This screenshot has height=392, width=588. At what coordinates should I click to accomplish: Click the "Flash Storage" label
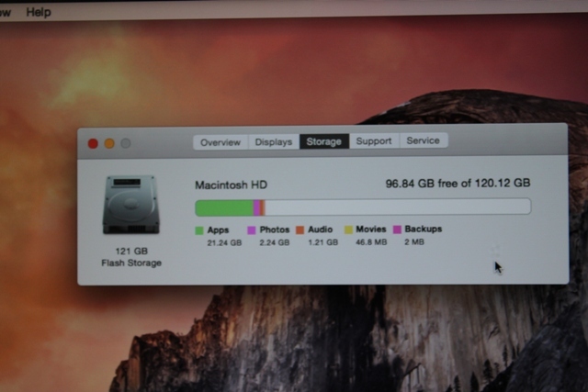131,263
